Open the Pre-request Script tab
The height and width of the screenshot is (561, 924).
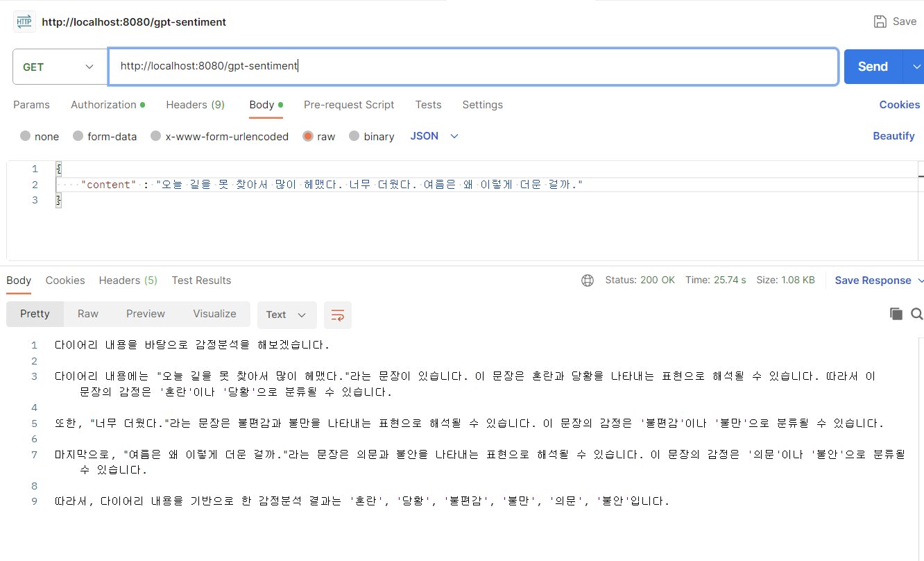click(x=349, y=105)
